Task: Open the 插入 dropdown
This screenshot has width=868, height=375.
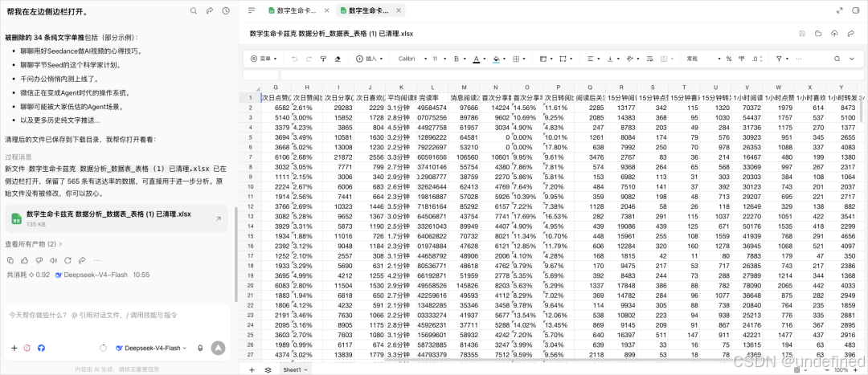Action: click(370, 59)
